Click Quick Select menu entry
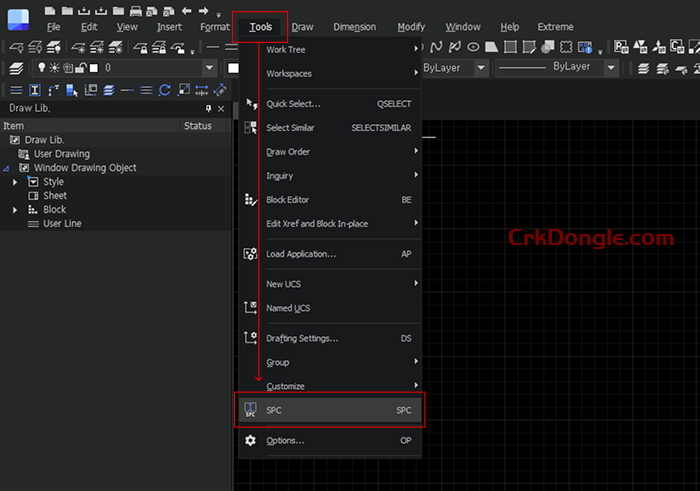The width and height of the screenshot is (700, 491). [x=293, y=104]
